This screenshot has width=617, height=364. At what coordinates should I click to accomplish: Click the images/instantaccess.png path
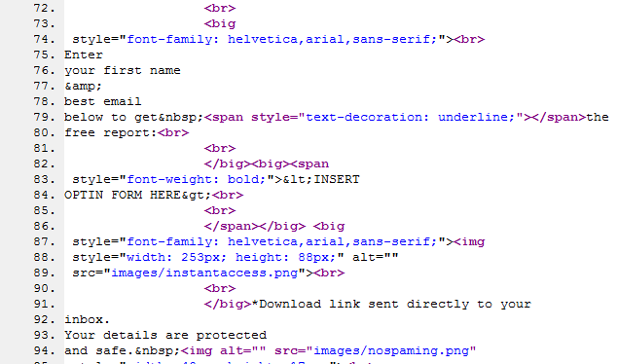[204, 273]
